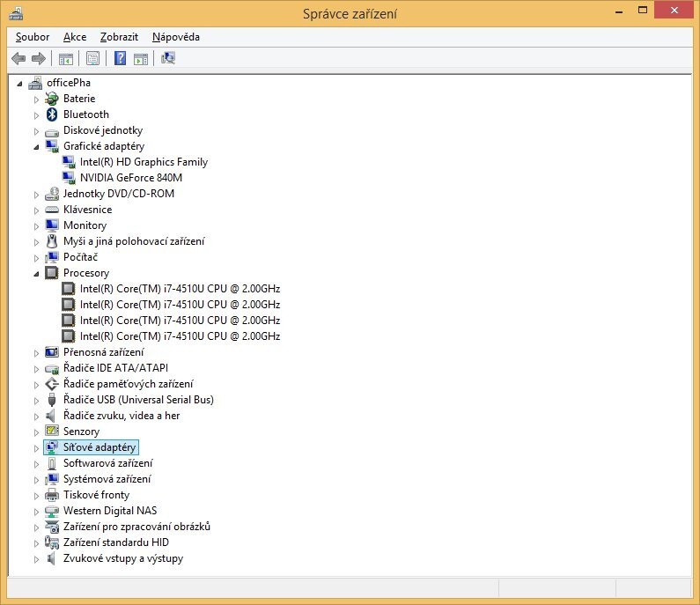Click the Přenosná zařízení icon

[52, 352]
